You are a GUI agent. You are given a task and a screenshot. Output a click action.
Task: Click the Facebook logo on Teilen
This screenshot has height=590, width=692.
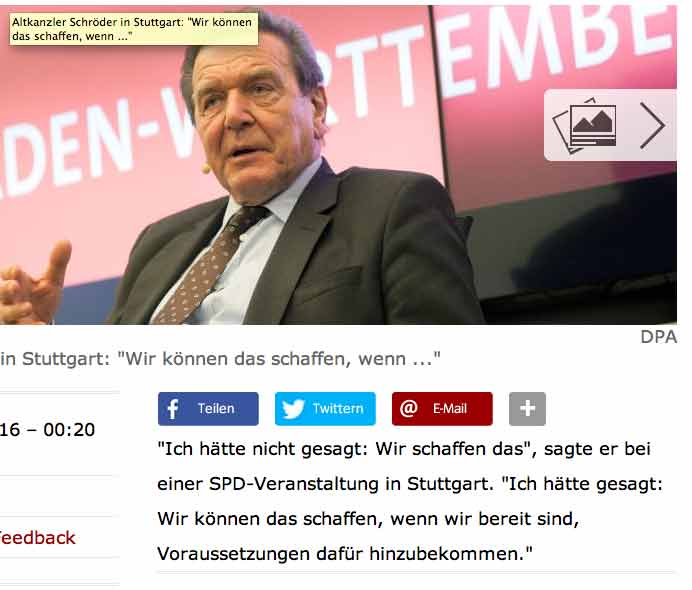click(x=173, y=409)
